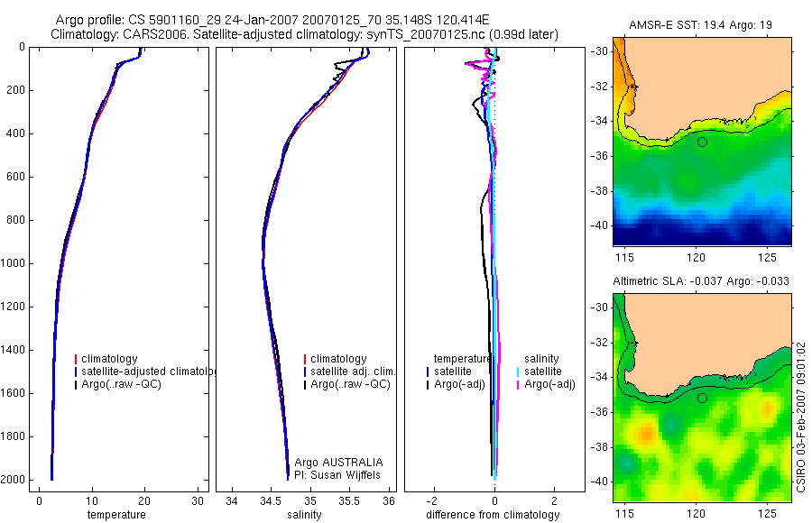Click the 'PI: Susan Wijffels' text
The image size is (812, 523).
click(337, 475)
